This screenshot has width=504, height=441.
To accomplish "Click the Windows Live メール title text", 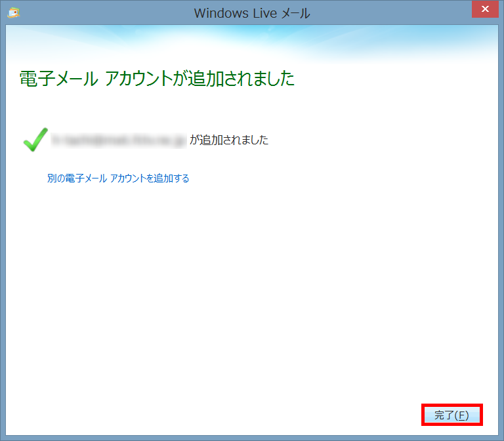I will [x=252, y=13].
